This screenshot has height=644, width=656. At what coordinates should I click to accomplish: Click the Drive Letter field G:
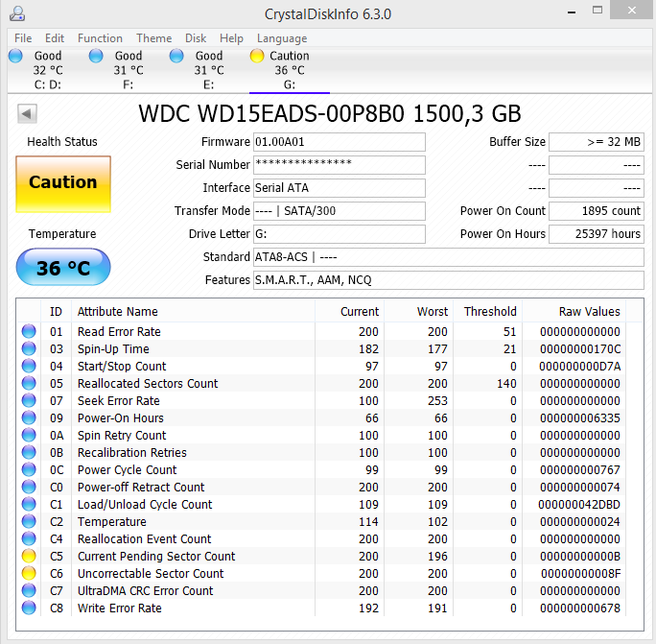point(340,234)
